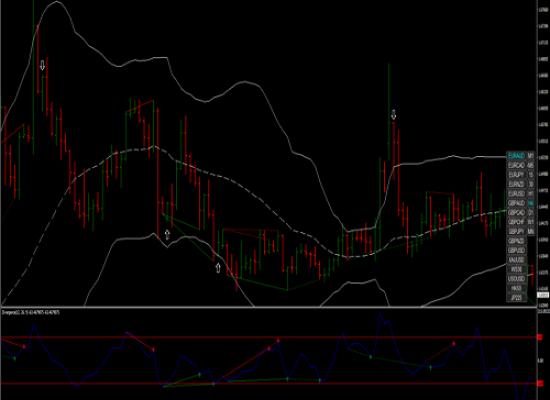Screen dimensions: 550x400
Task: Click the divider between chart and indicator window
Action: tap(268, 307)
